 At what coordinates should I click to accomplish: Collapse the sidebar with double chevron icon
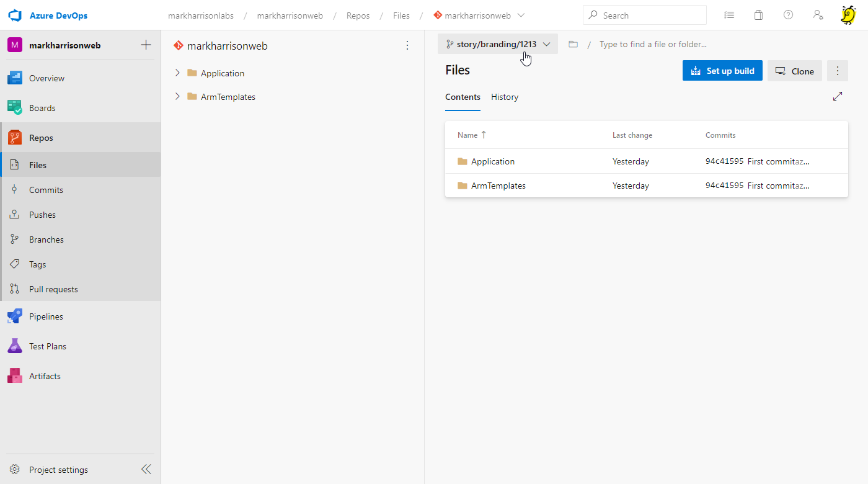pyautogui.click(x=146, y=469)
